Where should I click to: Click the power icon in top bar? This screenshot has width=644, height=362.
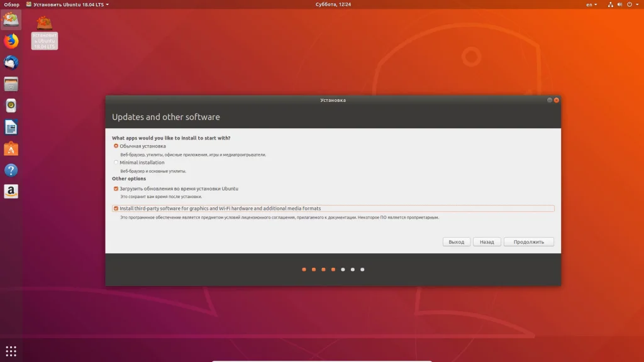pyautogui.click(x=629, y=4)
